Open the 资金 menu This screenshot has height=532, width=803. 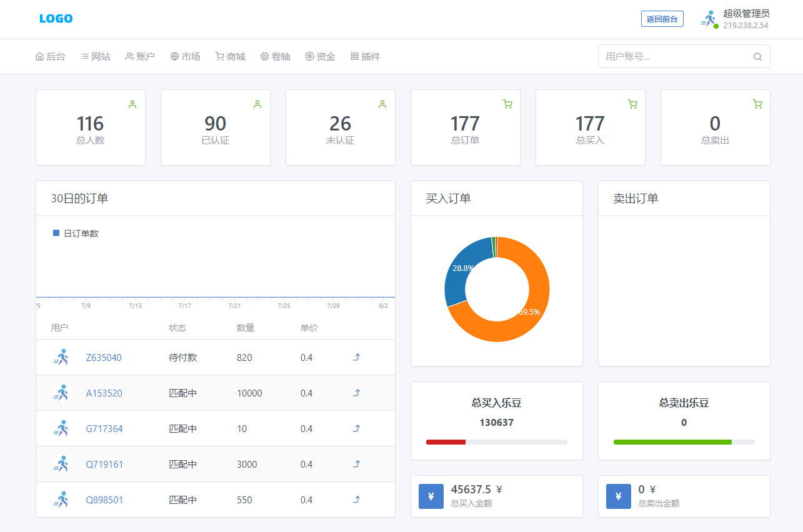click(x=320, y=56)
